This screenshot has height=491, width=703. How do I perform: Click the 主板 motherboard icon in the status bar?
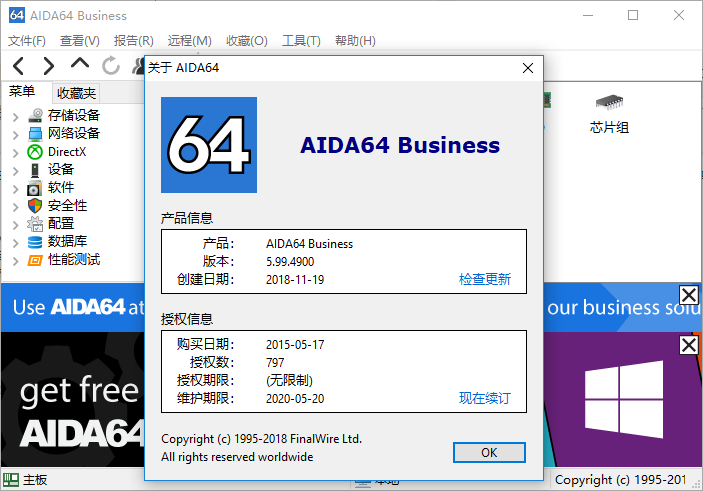(x=11, y=480)
